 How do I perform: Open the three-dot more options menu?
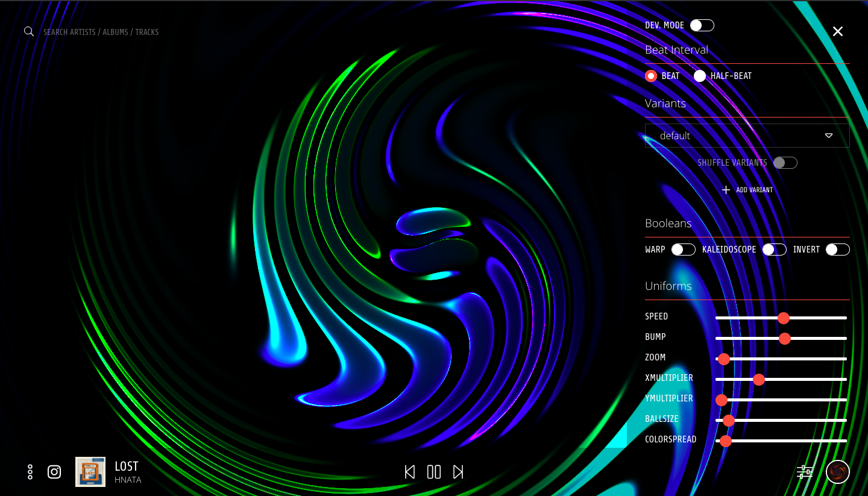point(30,472)
